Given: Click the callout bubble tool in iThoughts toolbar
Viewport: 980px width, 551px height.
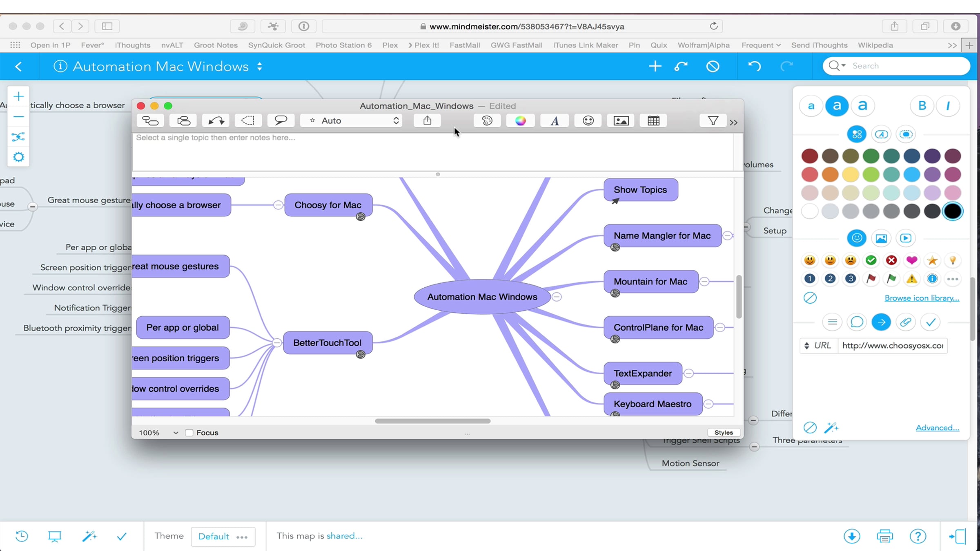Looking at the screenshot, I should pyautogui.click(x=281, y=121).
